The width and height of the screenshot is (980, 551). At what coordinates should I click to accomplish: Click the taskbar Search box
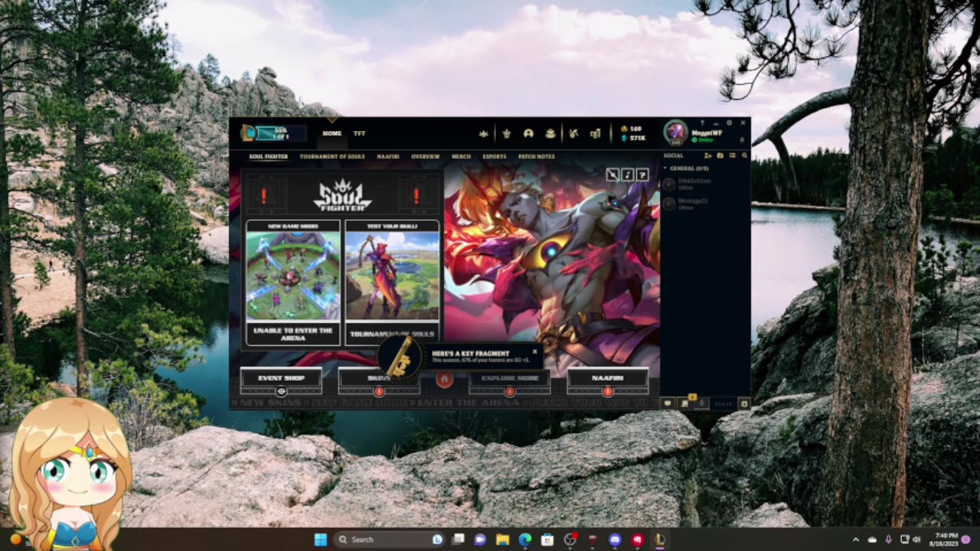click(x=389, y=540)
